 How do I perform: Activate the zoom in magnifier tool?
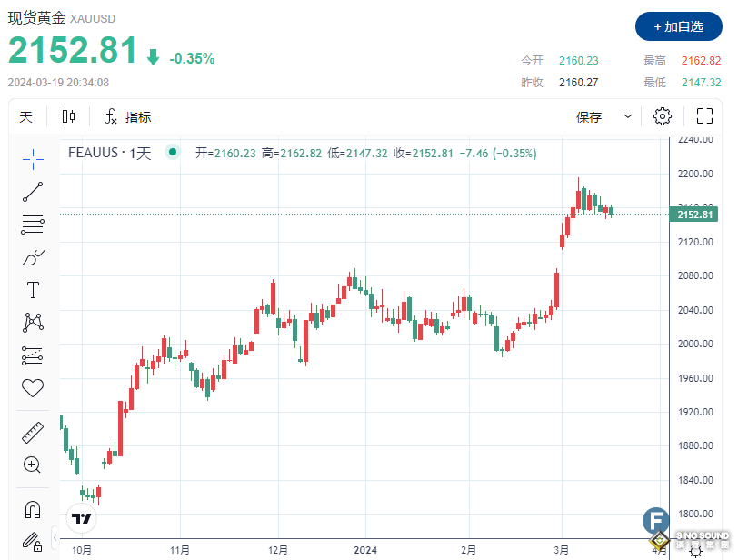(x=33, y=465)
